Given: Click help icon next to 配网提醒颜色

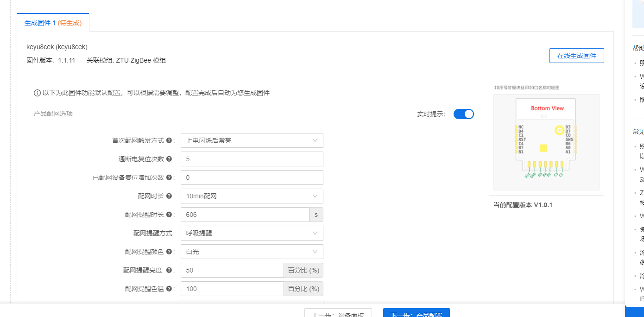Looking at the screenshot, I should [x=170, y=252].
